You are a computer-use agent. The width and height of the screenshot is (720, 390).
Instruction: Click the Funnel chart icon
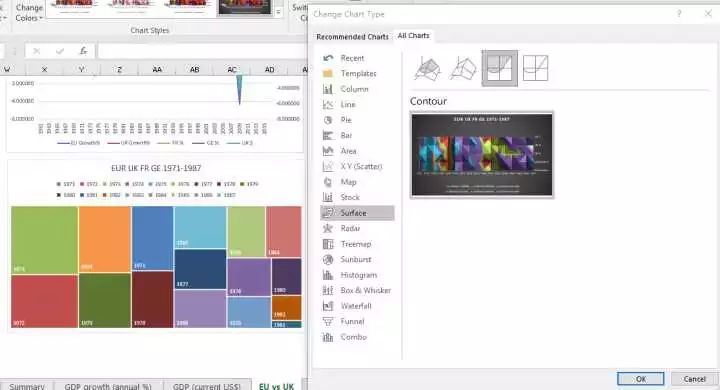pyautogui.click(x=328, y=322)
